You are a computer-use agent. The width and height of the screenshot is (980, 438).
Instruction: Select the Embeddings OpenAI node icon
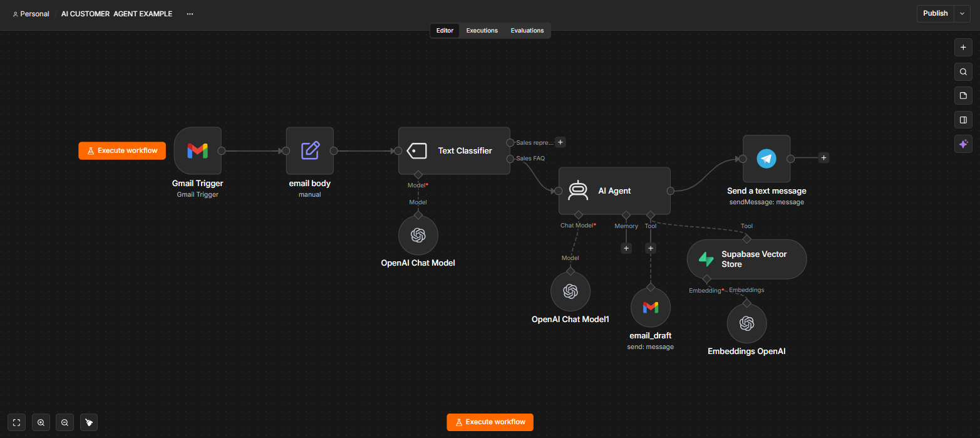746,323
